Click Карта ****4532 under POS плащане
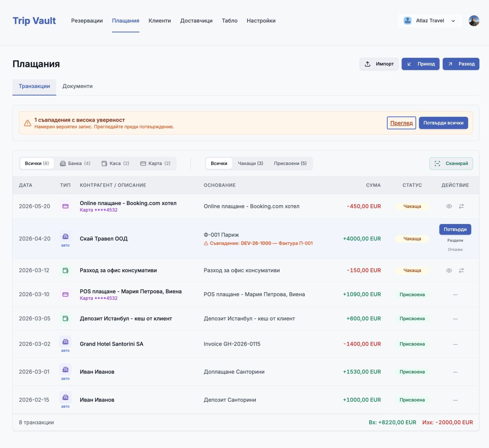The height and width of the screenshot is (448, 489). 98,298
